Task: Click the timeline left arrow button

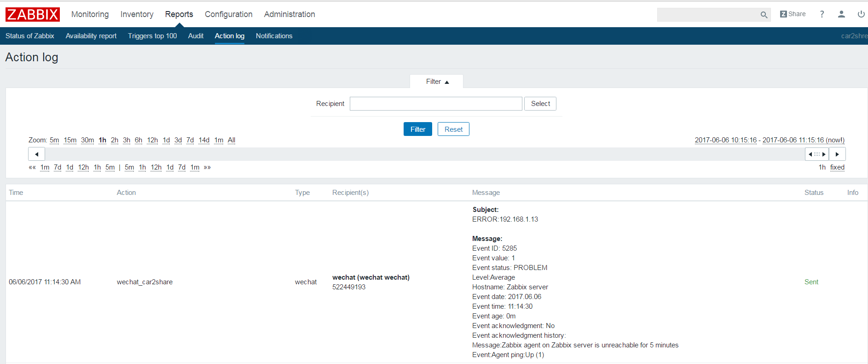Action: click(x=36, y=154)
